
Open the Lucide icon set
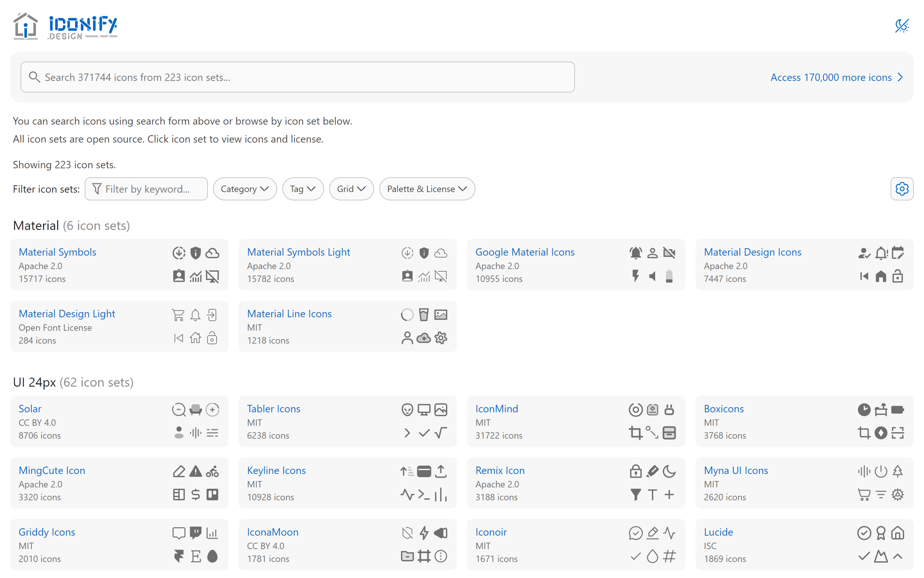(718, 532)
